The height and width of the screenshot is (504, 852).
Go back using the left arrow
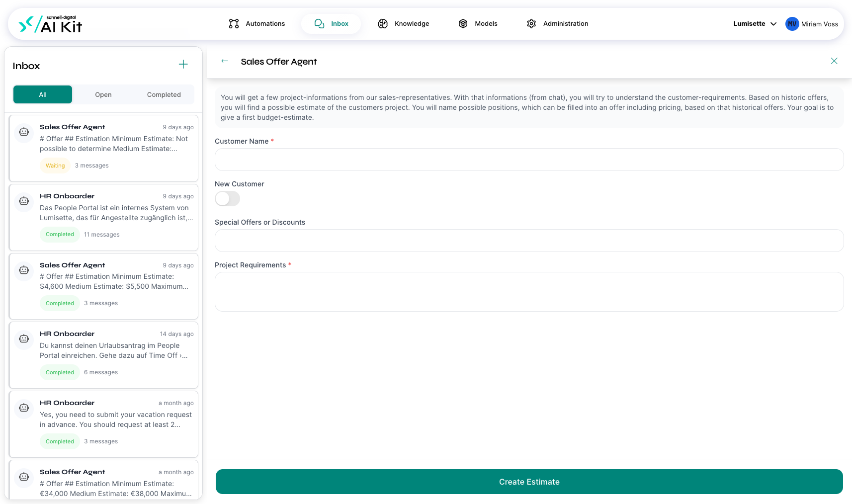225,61
